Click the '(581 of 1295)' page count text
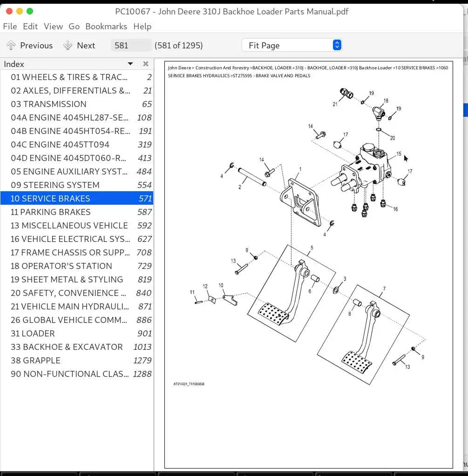 [x=179, y=46]
